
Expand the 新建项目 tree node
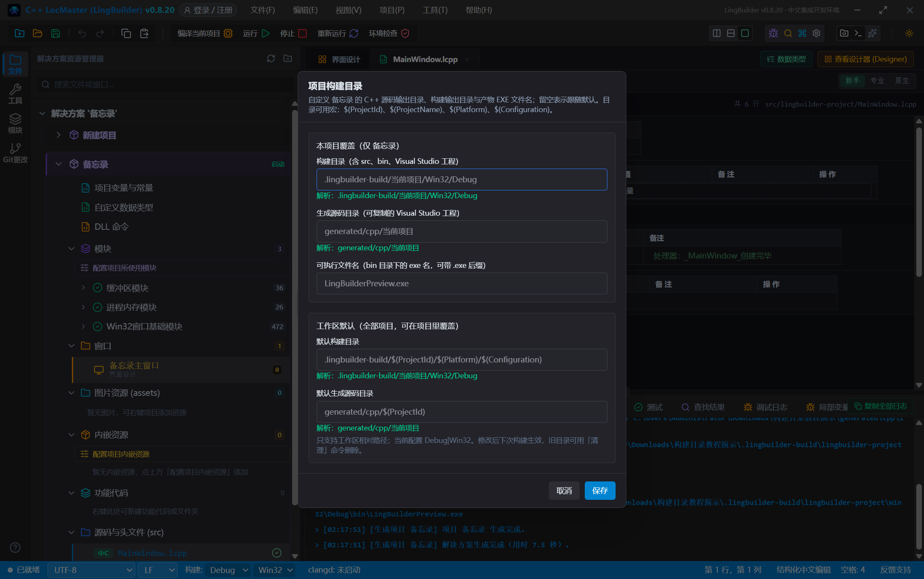[x=59, y=135]
